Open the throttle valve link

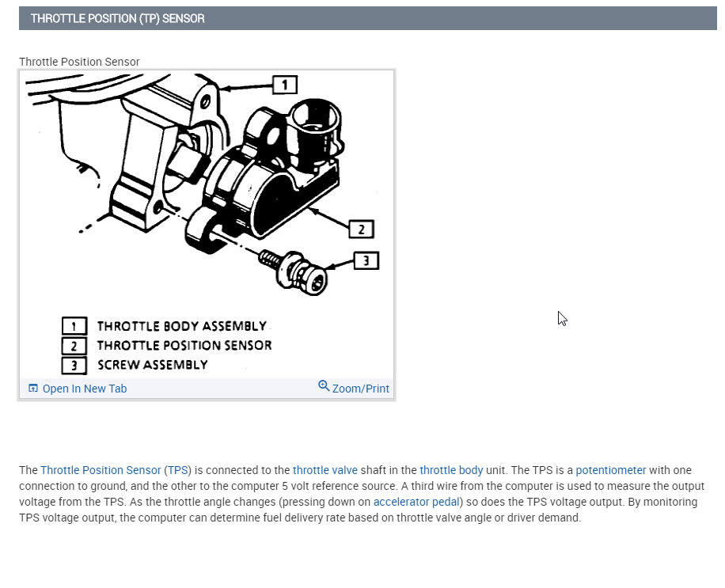325,470
